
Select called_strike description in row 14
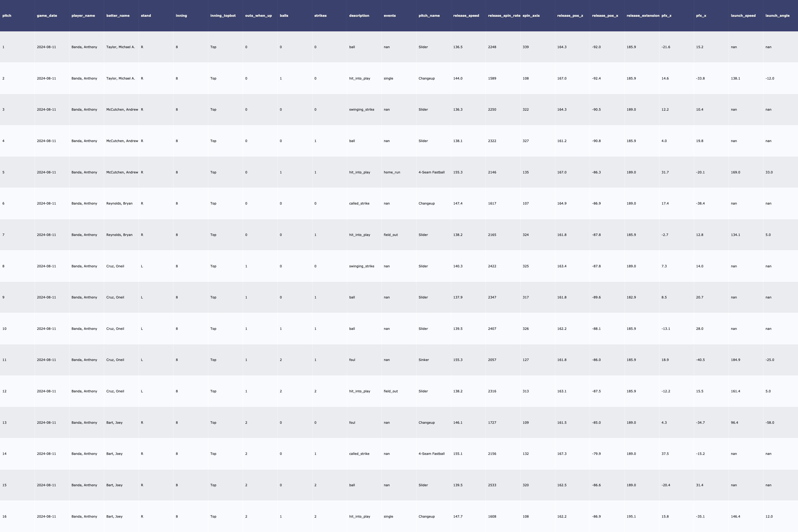[x=359, y=454]
